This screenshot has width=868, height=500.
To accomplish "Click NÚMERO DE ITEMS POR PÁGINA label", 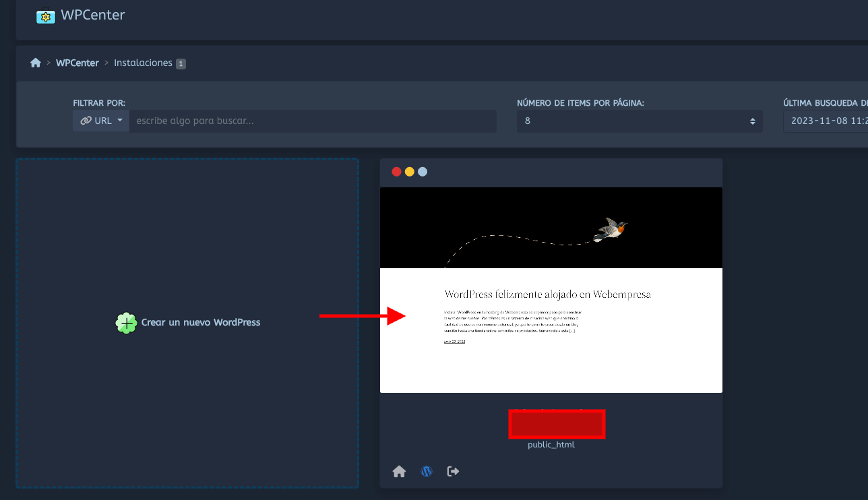I will [580, 103].
